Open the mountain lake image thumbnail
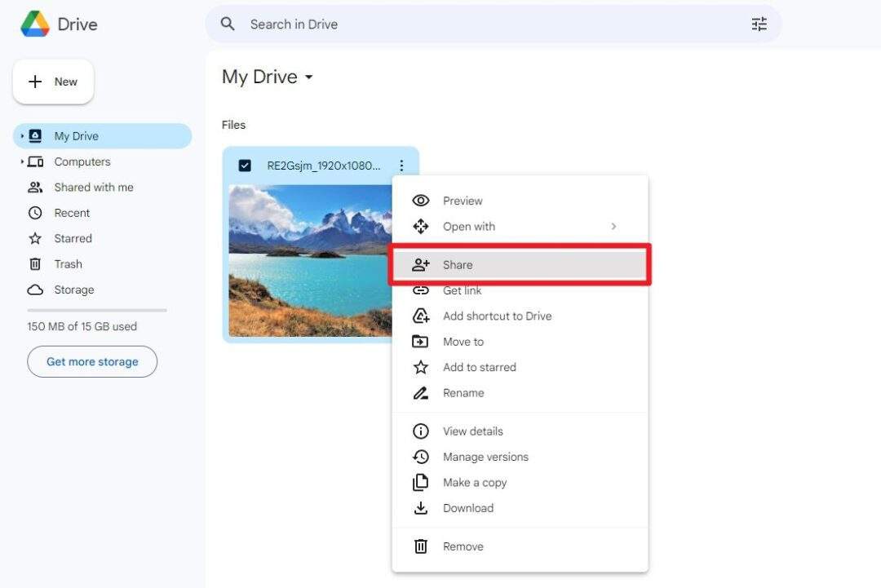The height and width of the screenshot is (588, 881). (x=310, y=261)
